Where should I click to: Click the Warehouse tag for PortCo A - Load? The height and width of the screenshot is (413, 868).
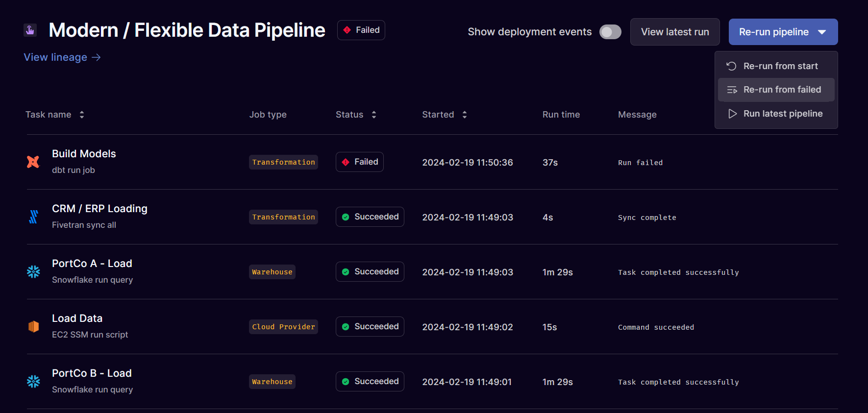coord(272,272)
